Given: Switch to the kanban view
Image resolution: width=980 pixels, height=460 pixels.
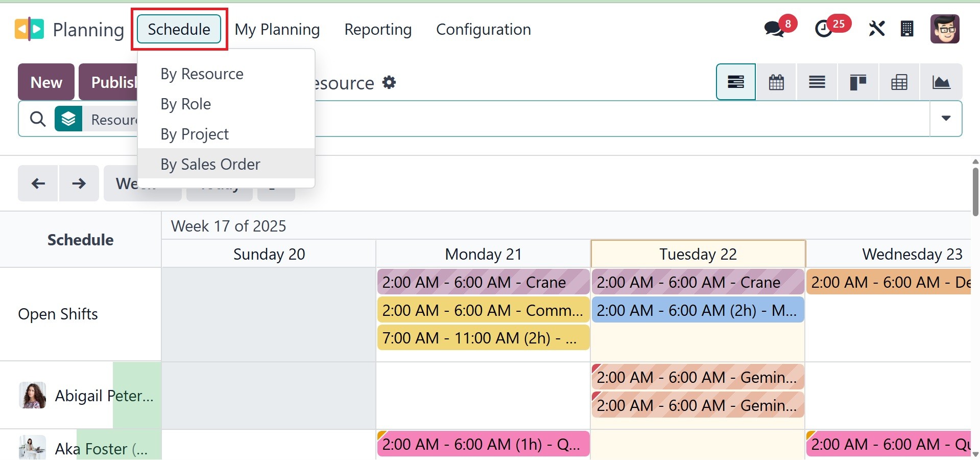Looking at the screenshot, I should pyautogui.click(x=858, y=82).
